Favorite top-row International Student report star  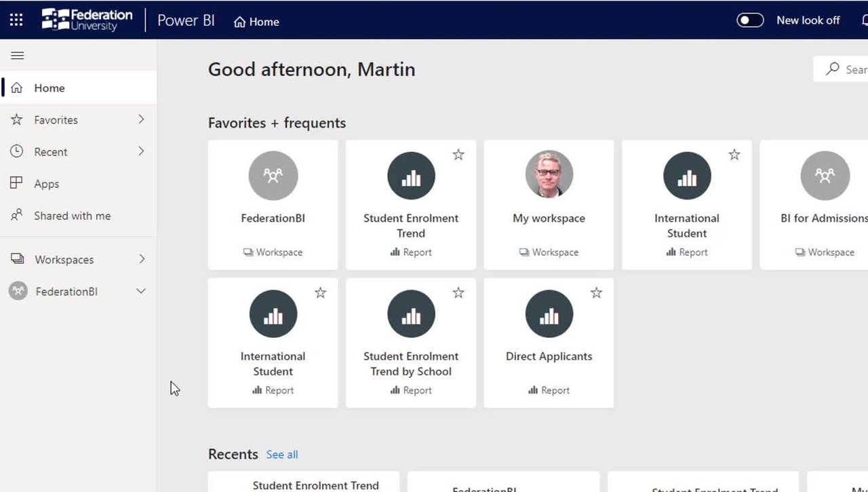[x=734, y=155]
